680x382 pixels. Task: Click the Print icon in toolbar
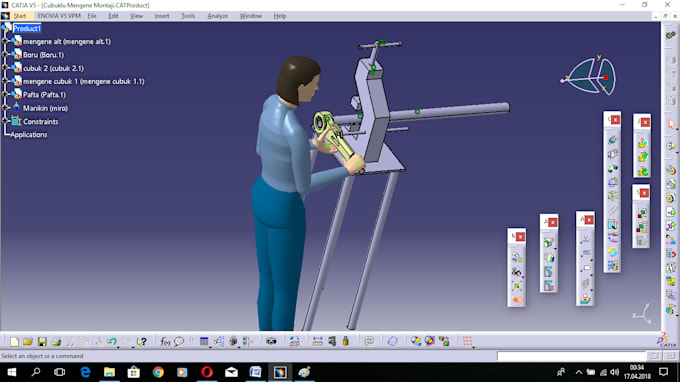tap(56, 342)
